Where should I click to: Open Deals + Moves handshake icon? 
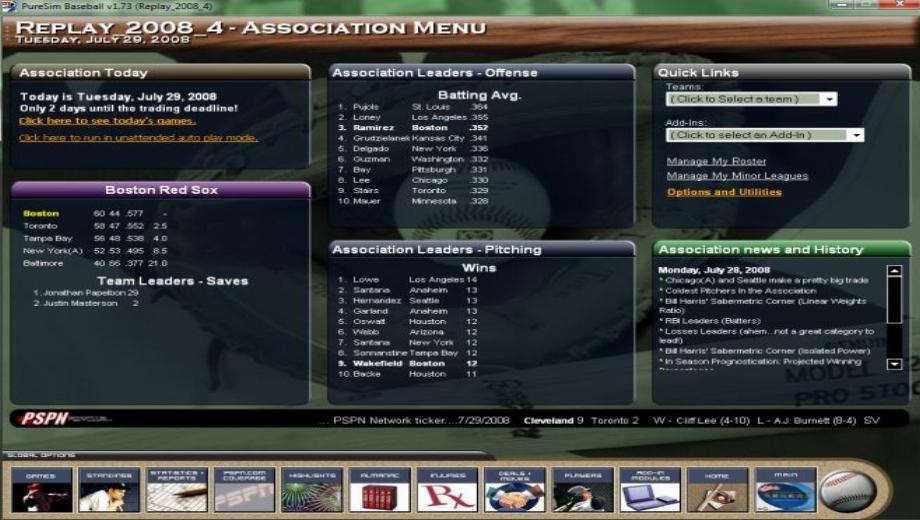[x=515, y=489]
